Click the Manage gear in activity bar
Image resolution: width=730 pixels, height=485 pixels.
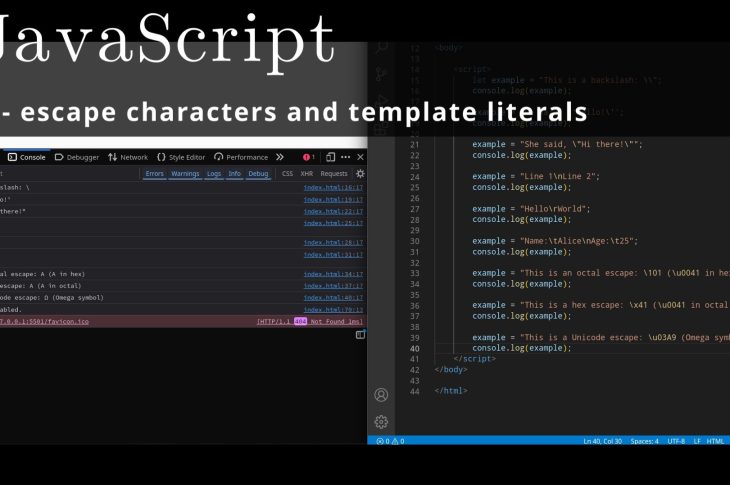point(381,421)
